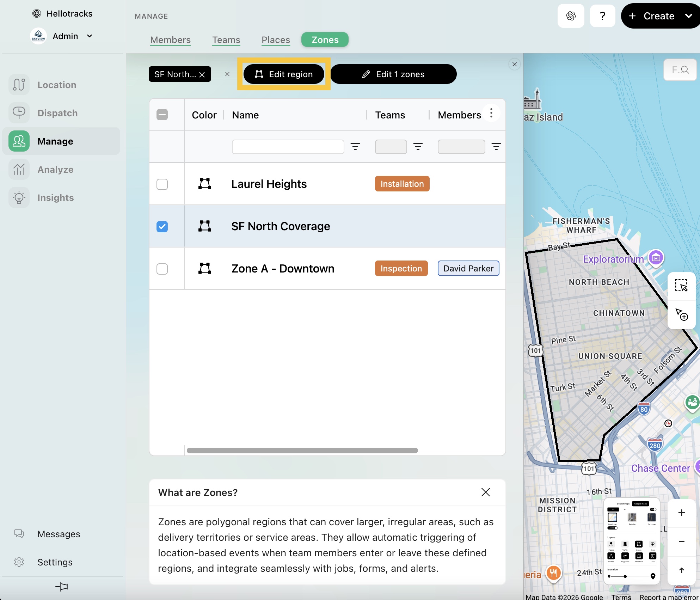Open the Places tab
Viewport: 700px width, 600px height.
(x=276, y=40)
